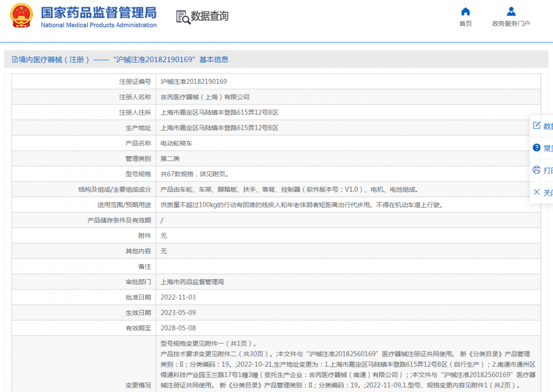
Task: Click the 生效日期 row label
Action: (138, 313)
